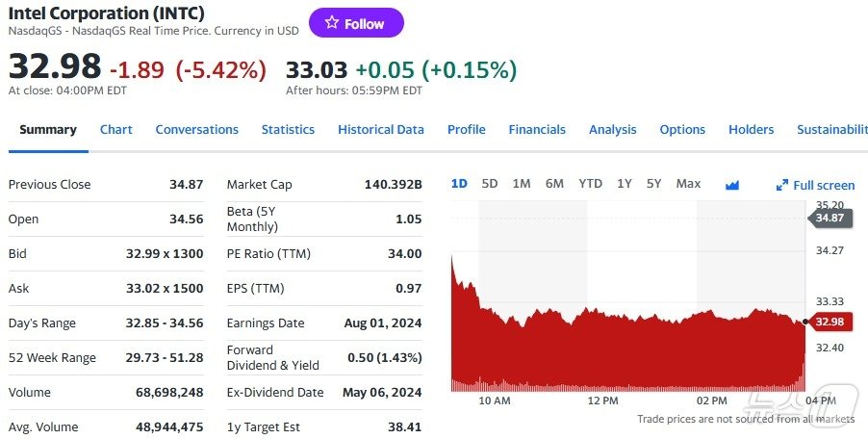
Task: Click the Follow star button
Action: 355,23
